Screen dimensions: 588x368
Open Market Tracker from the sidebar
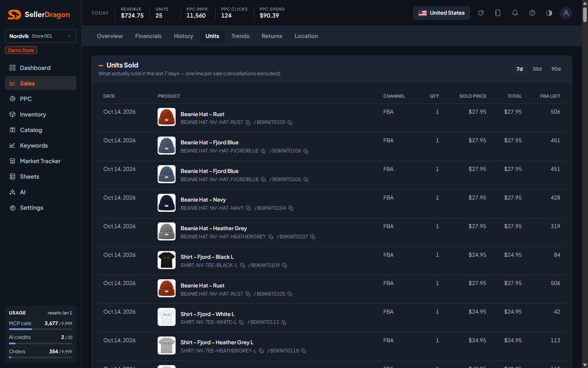tap(40, 161)
